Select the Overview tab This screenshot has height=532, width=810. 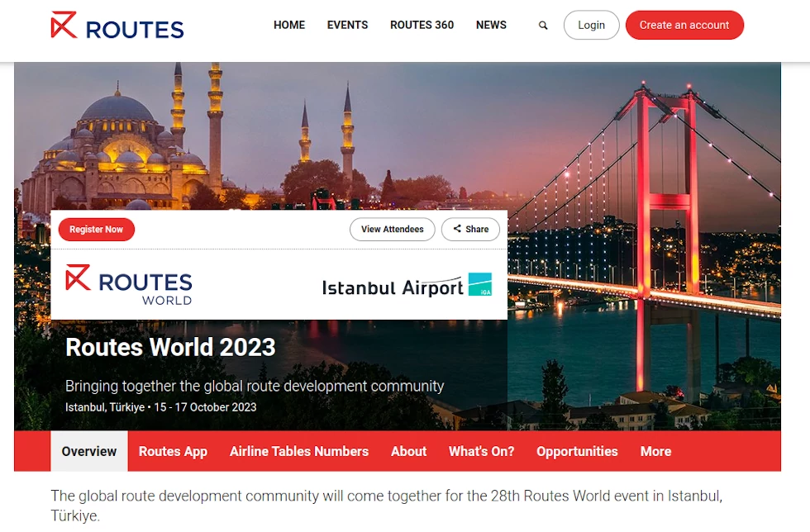click(89, 451)
